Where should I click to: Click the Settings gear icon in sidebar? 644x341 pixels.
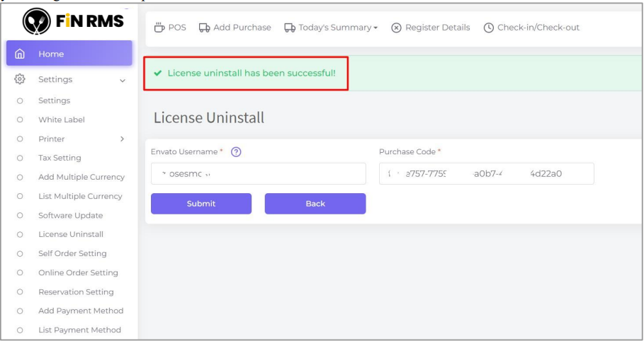pyautogui.click(x=21, y=80)
